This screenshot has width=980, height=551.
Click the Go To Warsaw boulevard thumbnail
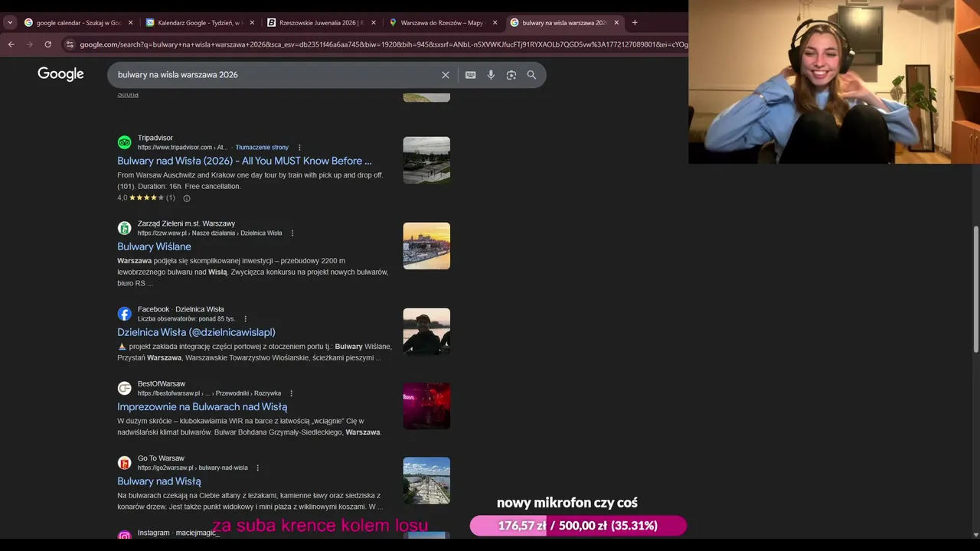coord(426,481)
